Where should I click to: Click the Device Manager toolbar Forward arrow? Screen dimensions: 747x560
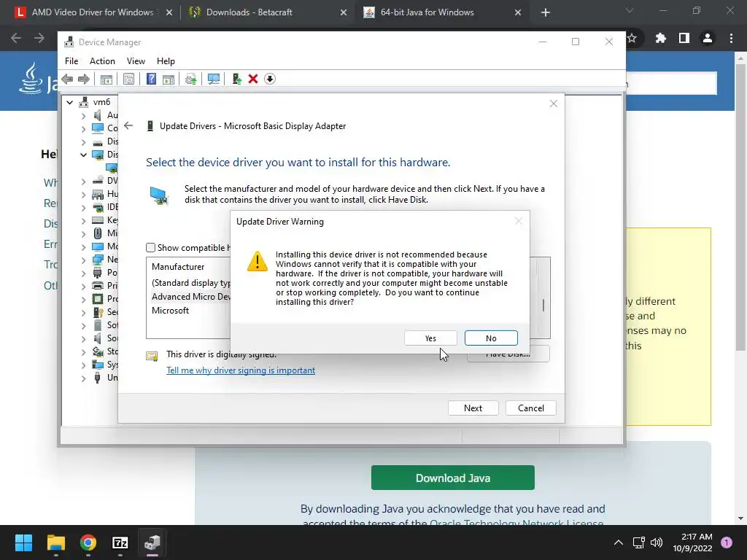[84, 79]
